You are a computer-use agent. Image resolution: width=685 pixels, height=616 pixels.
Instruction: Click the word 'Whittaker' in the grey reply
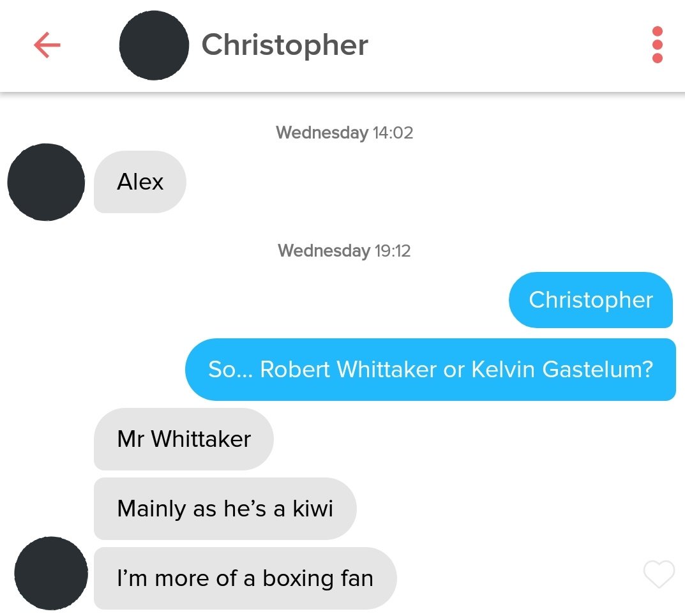coord(201,439)
